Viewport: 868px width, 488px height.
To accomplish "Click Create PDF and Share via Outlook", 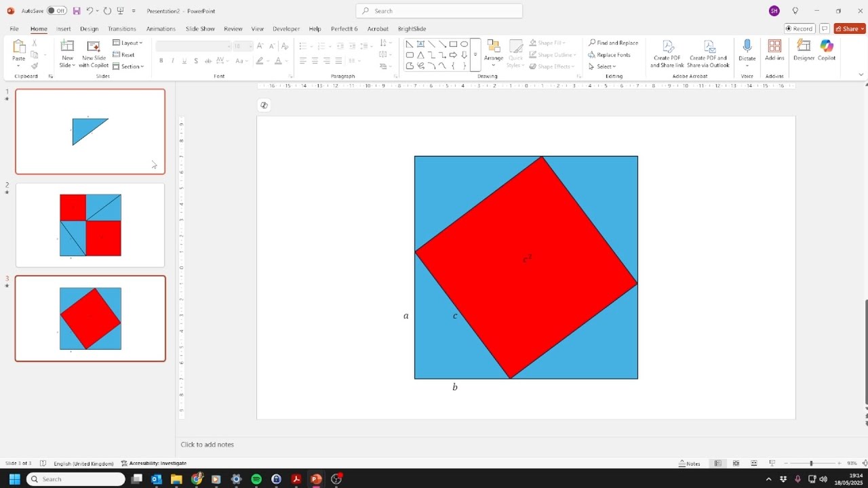I will click(x=708, y=54).
